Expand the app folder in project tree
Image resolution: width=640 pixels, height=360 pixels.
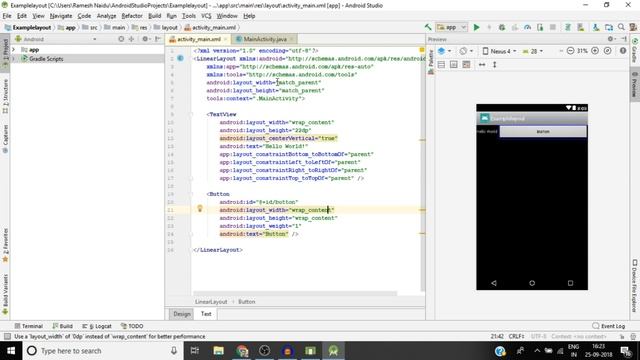click(13, 50)
